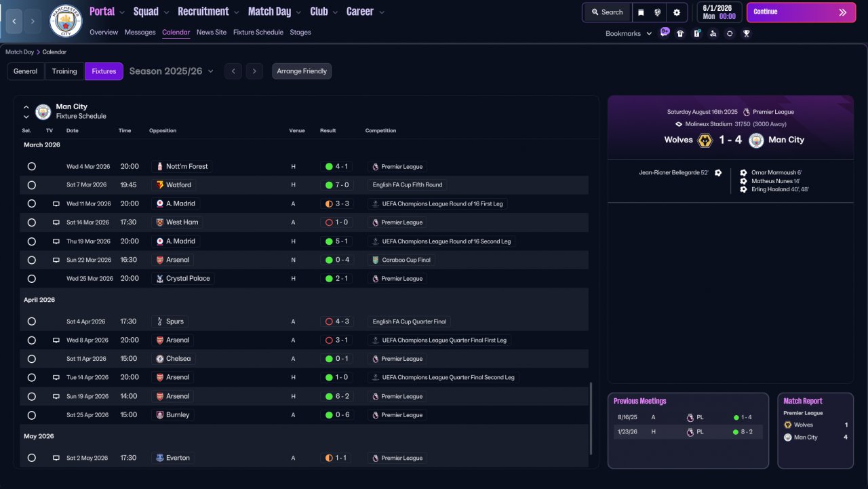Open the scouting search icon in bookmarks bar
Image resolution: width=868 pixels, height=489 pixels.
[x=713, y=33]
